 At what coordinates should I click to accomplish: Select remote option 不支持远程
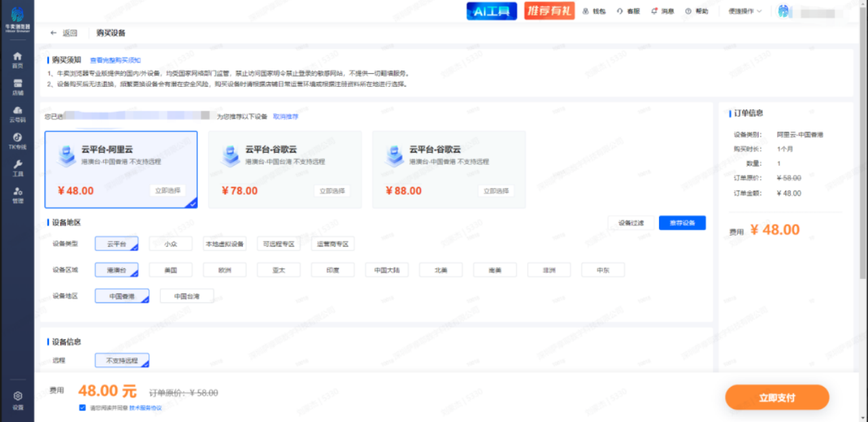point(122,360)
